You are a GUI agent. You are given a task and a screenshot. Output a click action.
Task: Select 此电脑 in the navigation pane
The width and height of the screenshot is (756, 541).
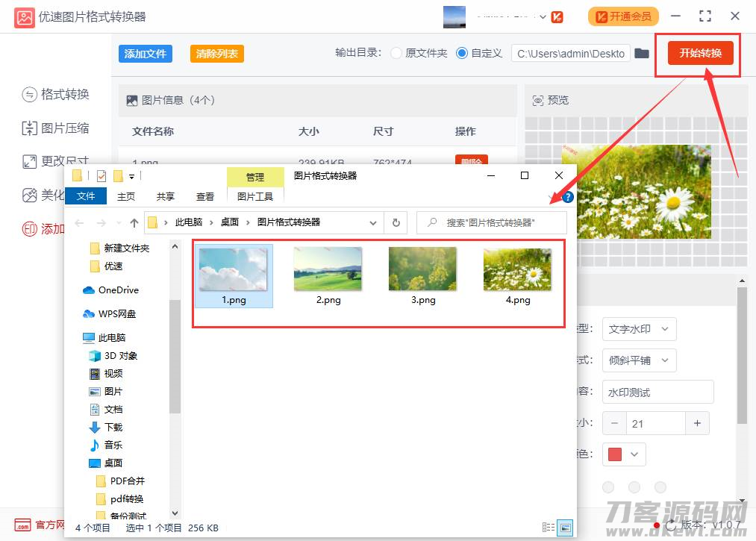104,337
